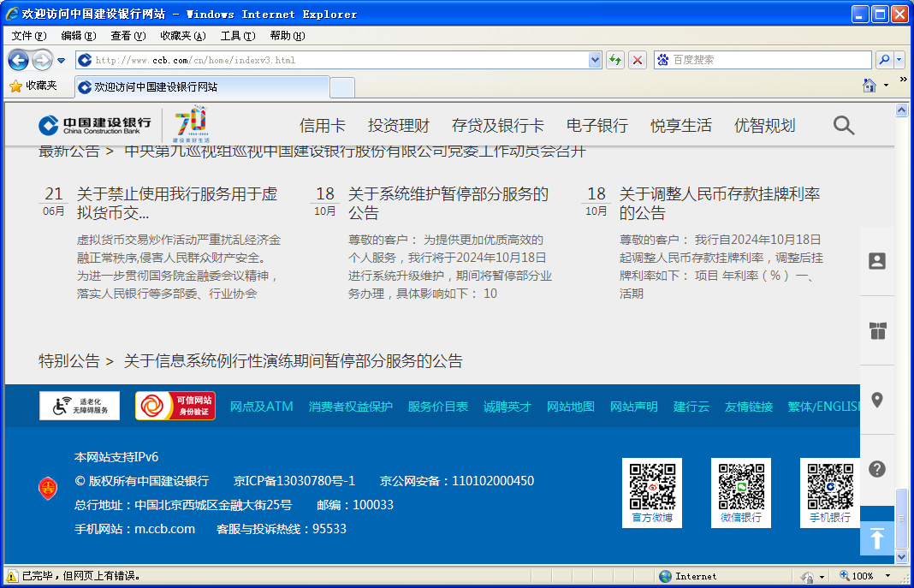The image size is (914, 588).
Task: Click the 可信网站 身份验证 badge
Action: point(175,406)
